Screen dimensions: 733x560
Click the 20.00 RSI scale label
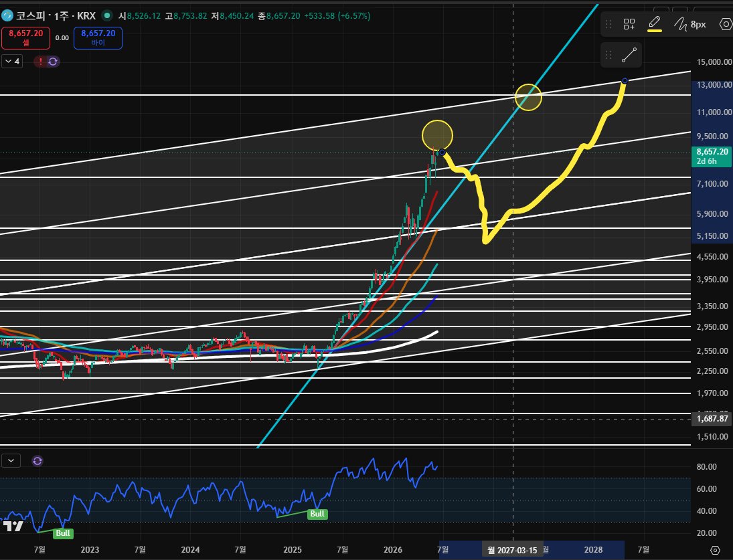pos(706,533)
